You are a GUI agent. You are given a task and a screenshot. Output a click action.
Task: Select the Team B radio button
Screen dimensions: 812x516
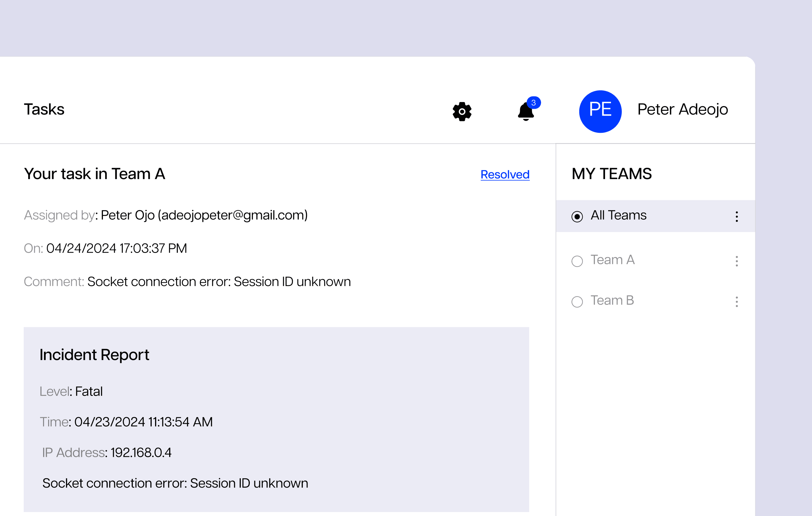point(577,301)
